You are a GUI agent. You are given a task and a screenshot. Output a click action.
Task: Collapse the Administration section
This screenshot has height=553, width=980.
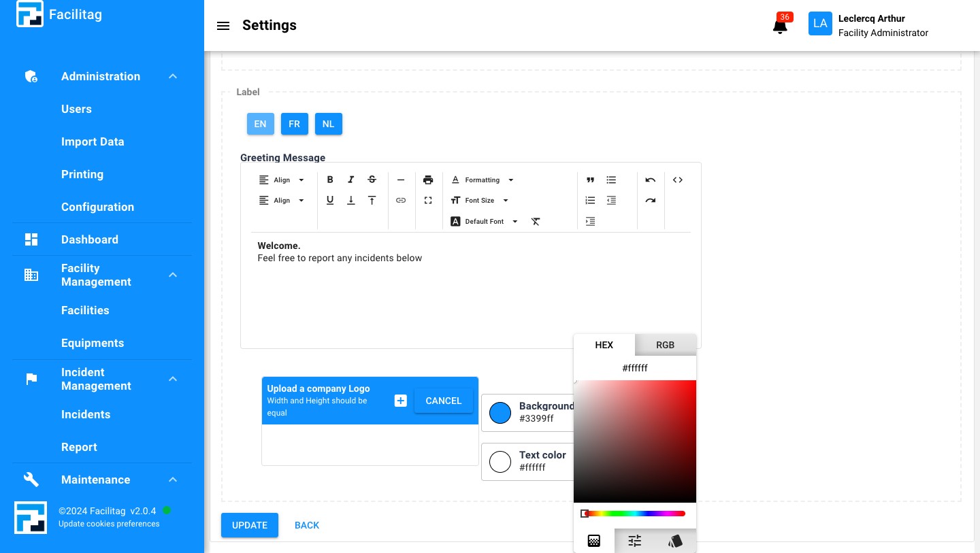click(173, 76)
